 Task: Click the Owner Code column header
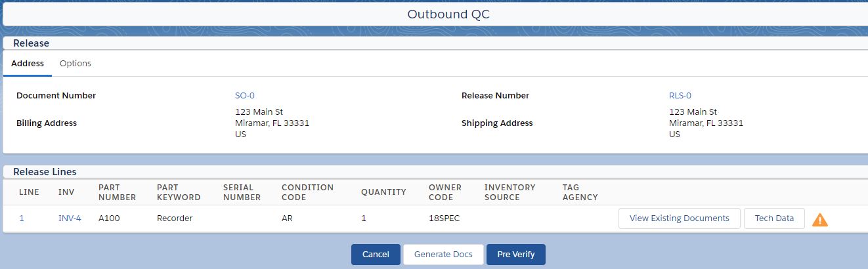pos(445,192)
